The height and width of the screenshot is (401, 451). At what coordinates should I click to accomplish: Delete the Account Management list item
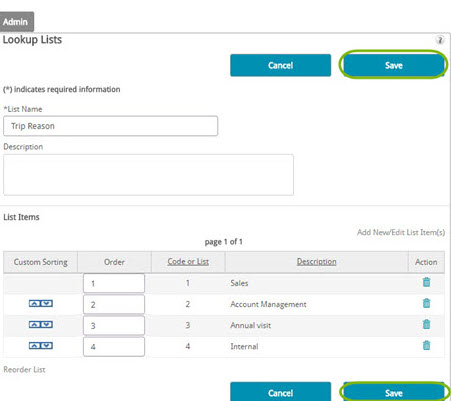[426, 303]
